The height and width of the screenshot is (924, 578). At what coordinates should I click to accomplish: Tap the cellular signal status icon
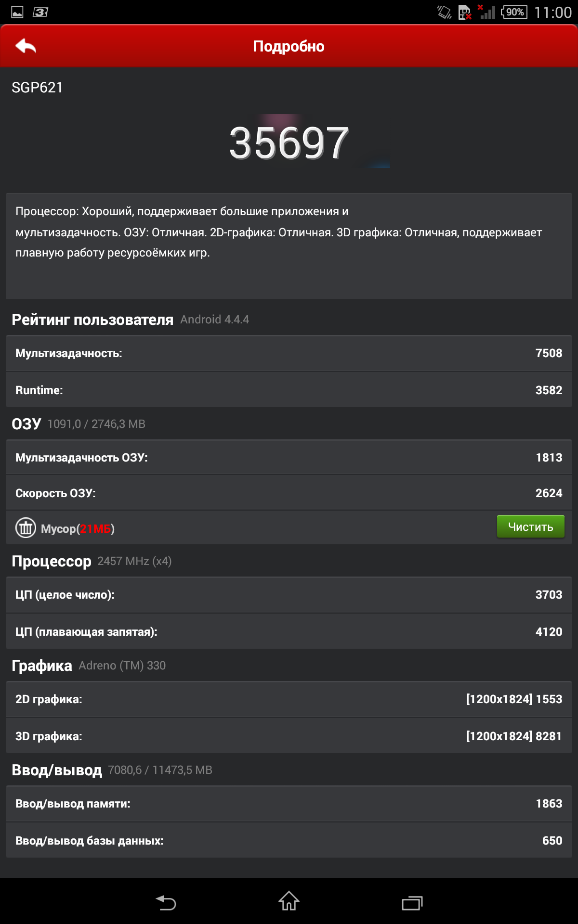(486, 12)
